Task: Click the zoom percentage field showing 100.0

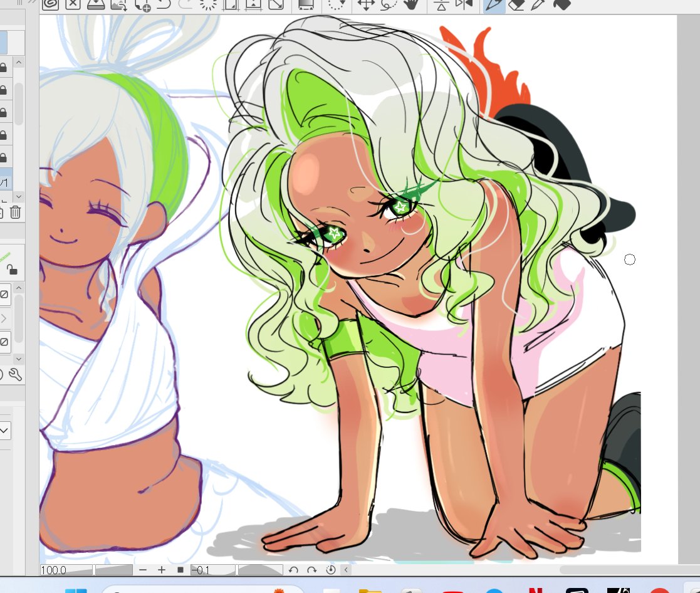Action: (x=66, y=570)
